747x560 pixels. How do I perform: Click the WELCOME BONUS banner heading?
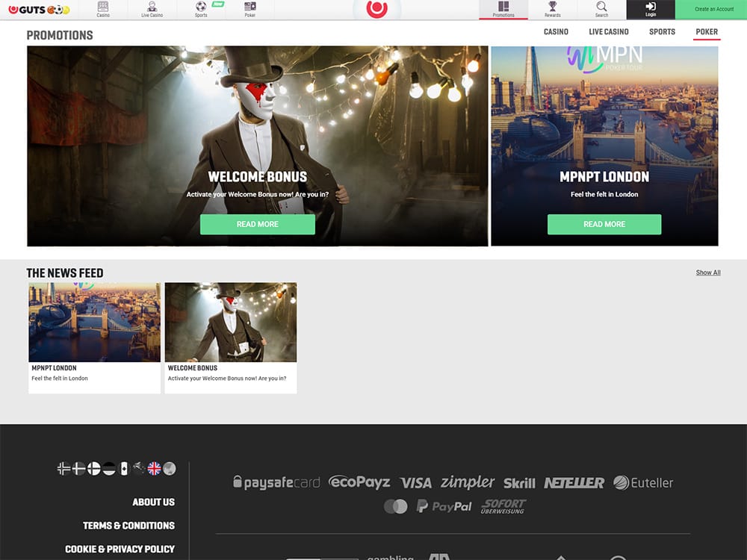(x=257, y=177)
